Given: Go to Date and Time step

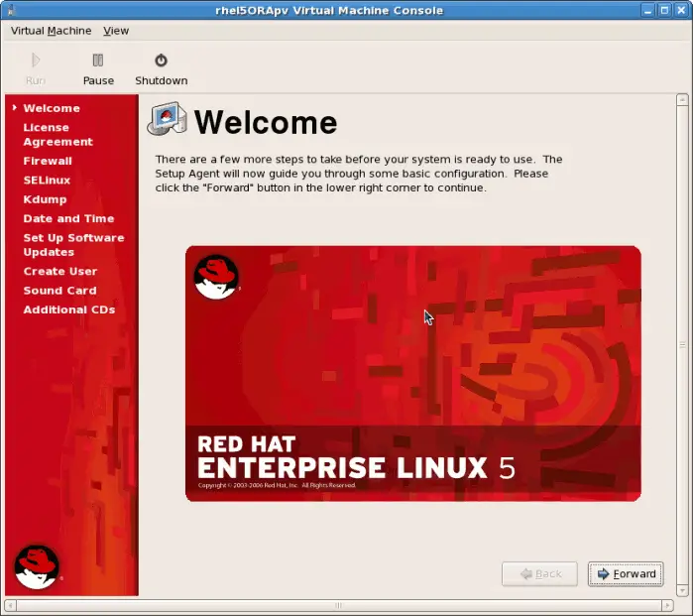Looking at the screenshot, I should (x=68, y=219).
